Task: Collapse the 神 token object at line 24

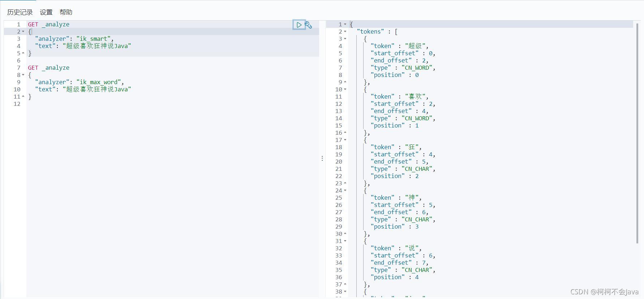Action: (345, 191)
